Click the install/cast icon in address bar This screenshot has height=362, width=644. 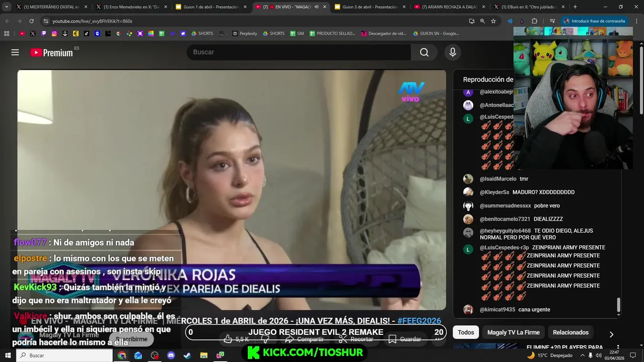click(x=471, y=21)
